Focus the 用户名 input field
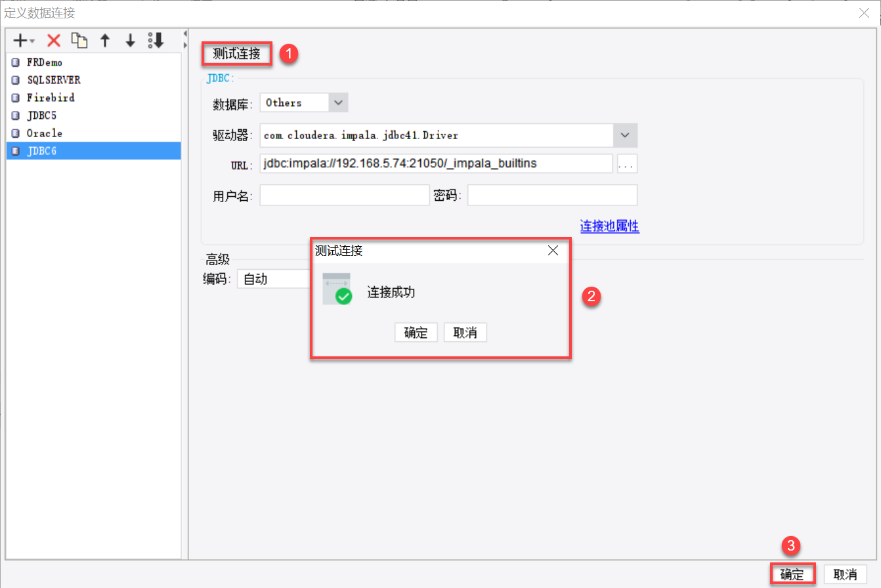Screen dimensions: 881x588 345,195
